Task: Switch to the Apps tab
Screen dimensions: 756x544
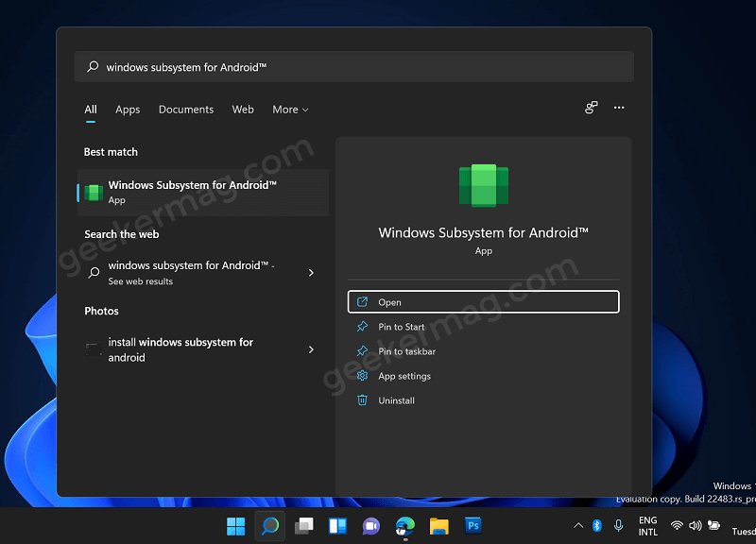Action: tap(128, 110)
